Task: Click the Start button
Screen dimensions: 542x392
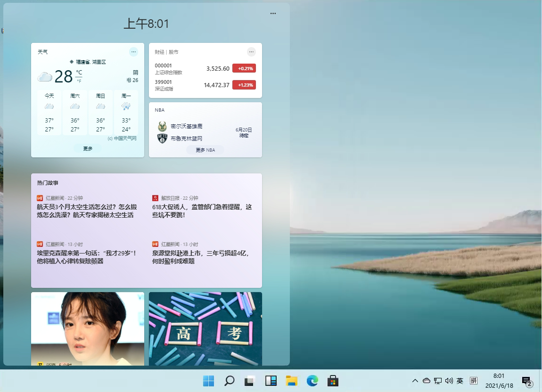Action: (x=209, y=380)
